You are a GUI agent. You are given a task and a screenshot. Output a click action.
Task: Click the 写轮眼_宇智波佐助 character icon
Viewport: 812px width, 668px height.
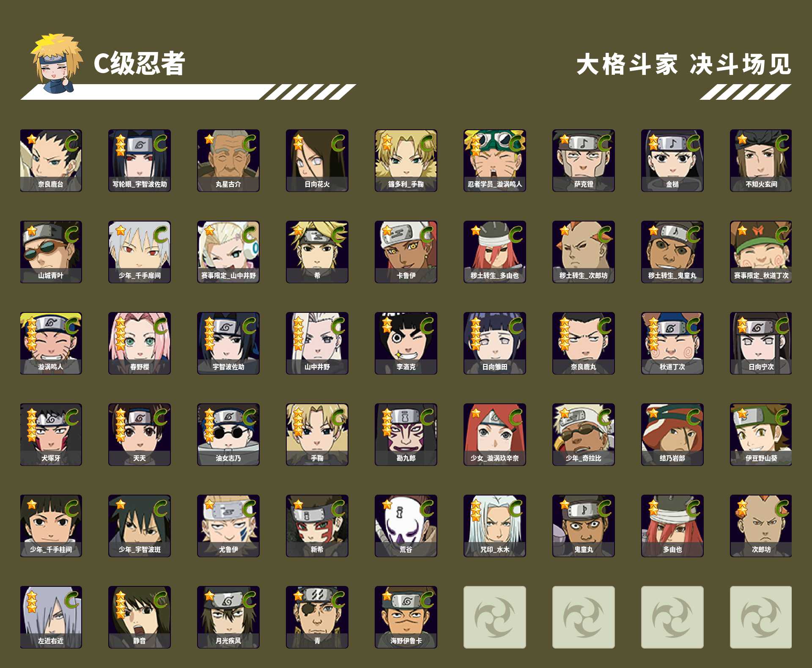(140, 161)
